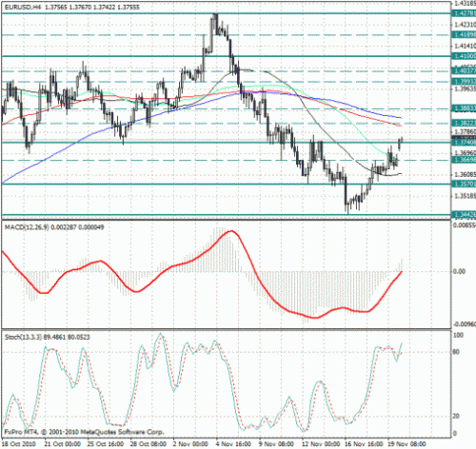
Task: Click the 1.4189 dashed level tag
Action: tap(464, 34)
